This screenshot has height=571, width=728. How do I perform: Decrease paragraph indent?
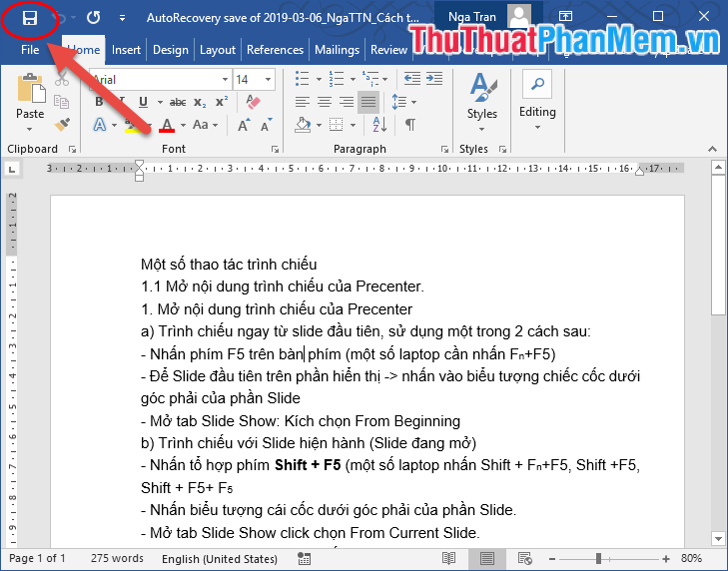click(411, 79)
